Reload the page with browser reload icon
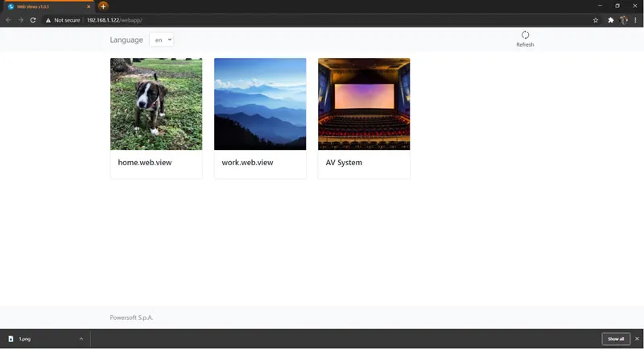 coord(33,19)
